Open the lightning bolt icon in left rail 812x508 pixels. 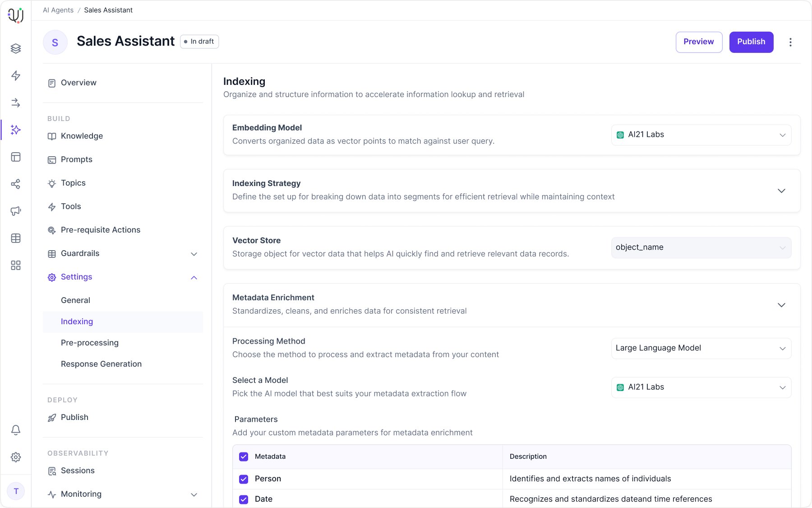point(16,76)
